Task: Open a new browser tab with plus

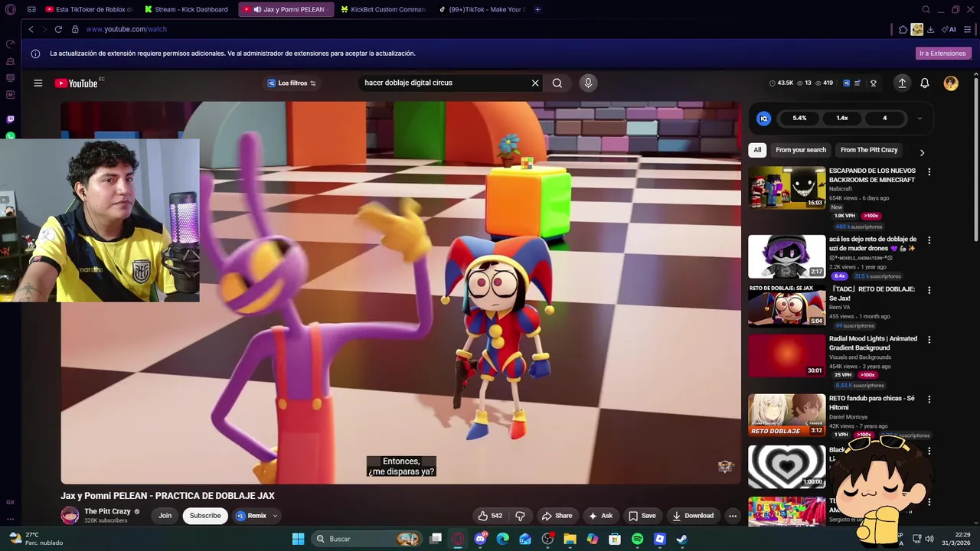Action: tap(537, 9)
